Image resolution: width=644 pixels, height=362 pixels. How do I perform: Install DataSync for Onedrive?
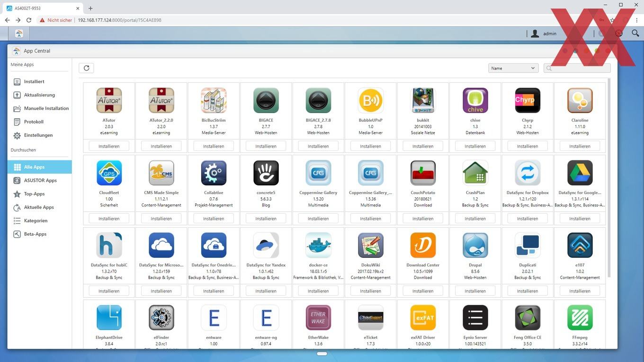[214, 291]
